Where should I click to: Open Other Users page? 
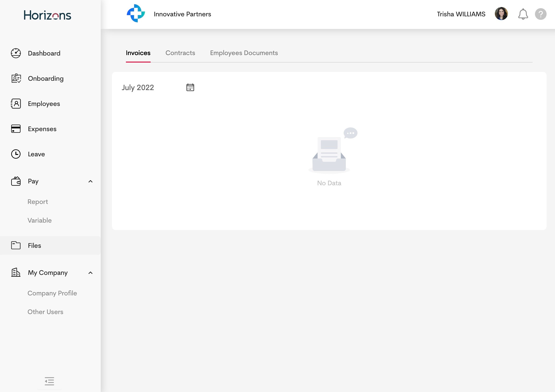(x=45, y=312)
